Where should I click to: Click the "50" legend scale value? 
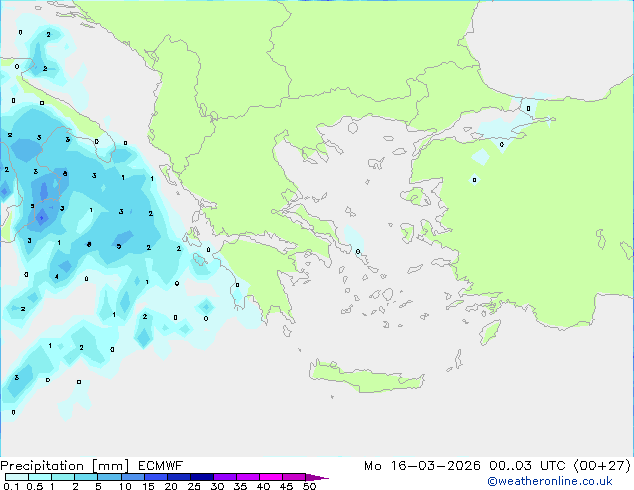tap(310, 486)
